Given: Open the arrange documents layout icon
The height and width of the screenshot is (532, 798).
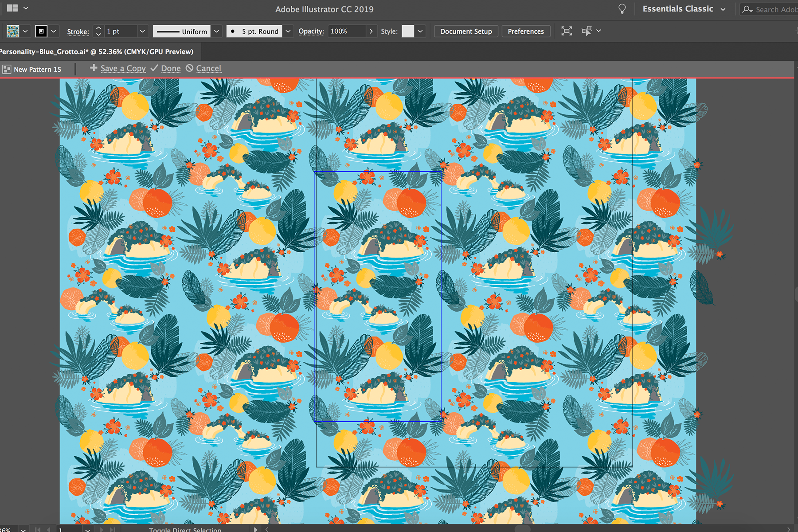Looking at the screenshot, I should point(12,8).
